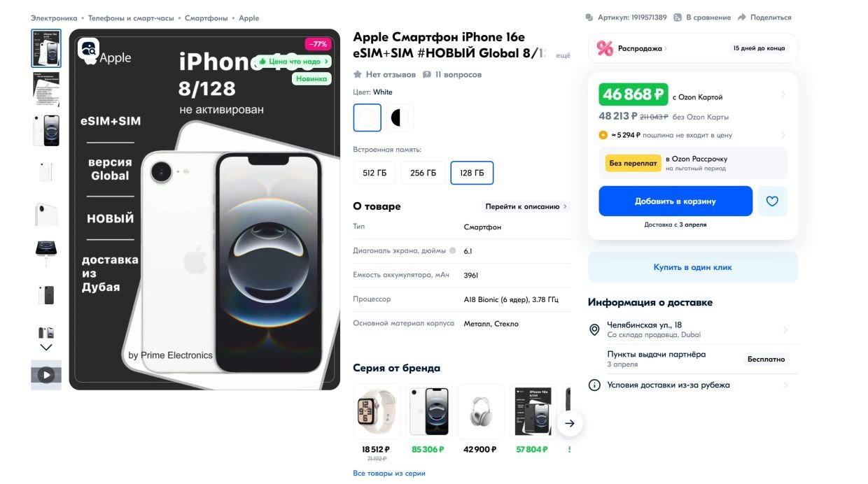Click the Поделиться share arrow icon
Image resolution: width=868 pixels, height=484 pixels.
tap(742, 17)
